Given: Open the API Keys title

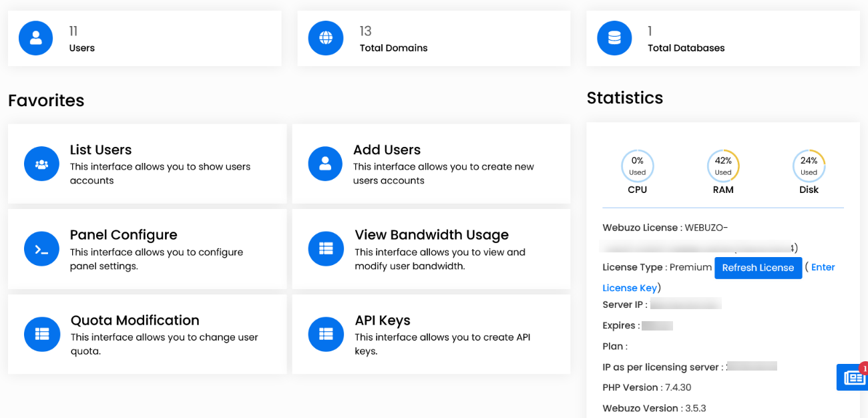Looking at the screenshot, I should coord(382,320).
